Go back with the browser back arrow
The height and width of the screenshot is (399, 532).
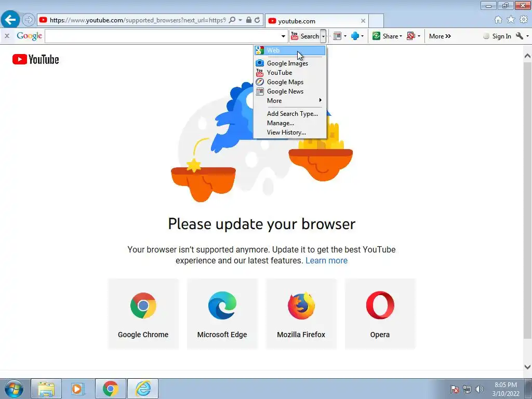pyautogui.click(x=10, y=20)
